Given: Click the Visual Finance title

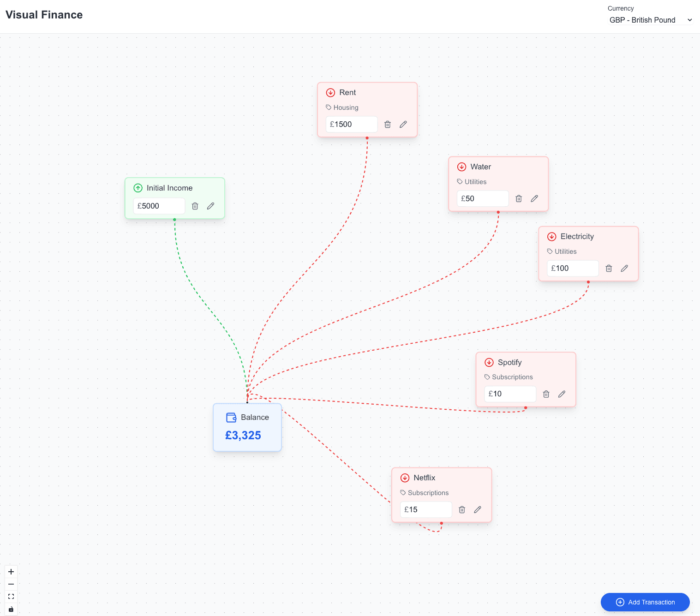Looking at the screenshot, I should 44,14.
